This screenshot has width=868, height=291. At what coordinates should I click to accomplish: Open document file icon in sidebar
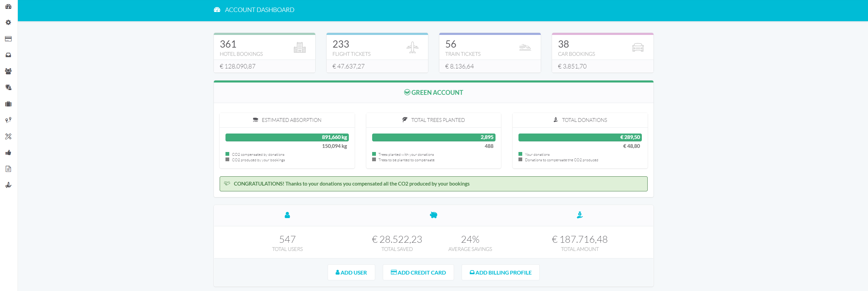click(8, 169)
